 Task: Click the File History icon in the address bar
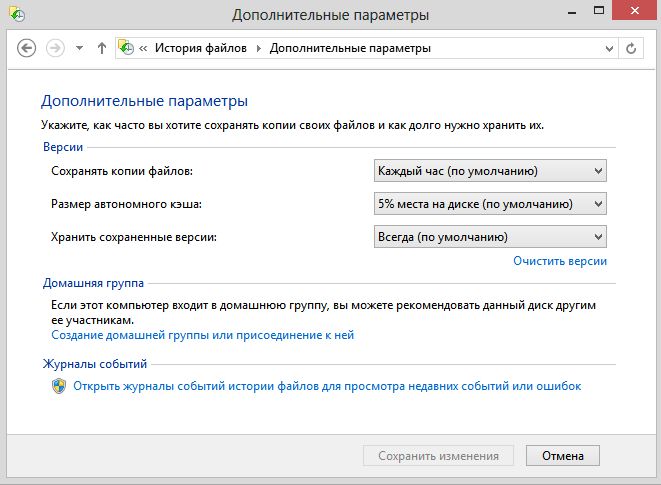pyautogui.click(x=127, y=48)
